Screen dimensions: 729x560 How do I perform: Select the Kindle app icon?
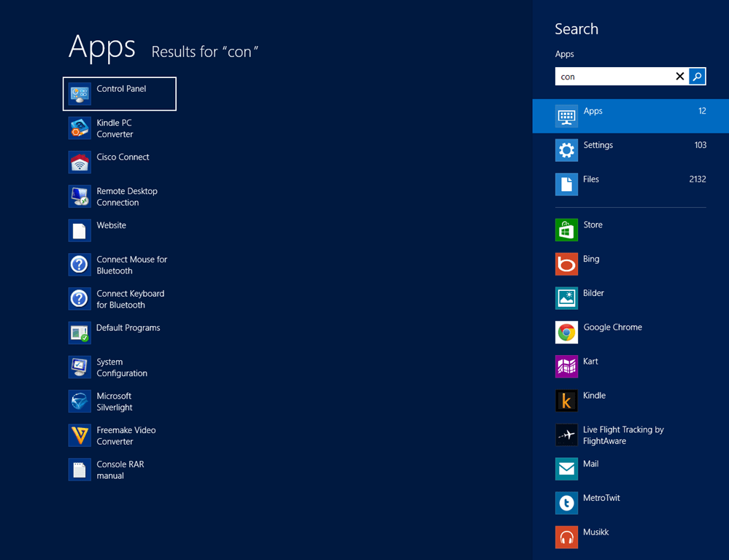click(566, 400)
